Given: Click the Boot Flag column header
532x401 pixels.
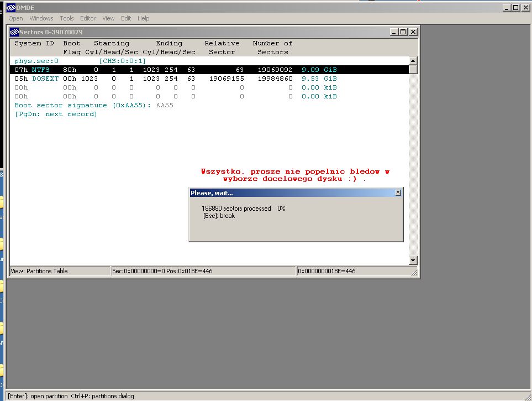Looking at the screenshot, I should (x=72, y=48).
